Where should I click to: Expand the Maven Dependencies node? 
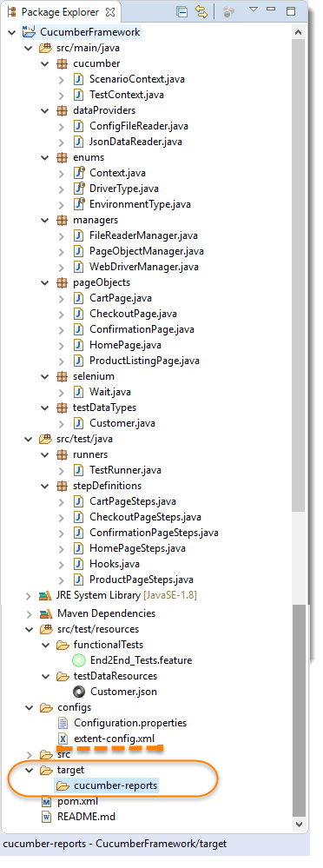click(x=28, y=613)
